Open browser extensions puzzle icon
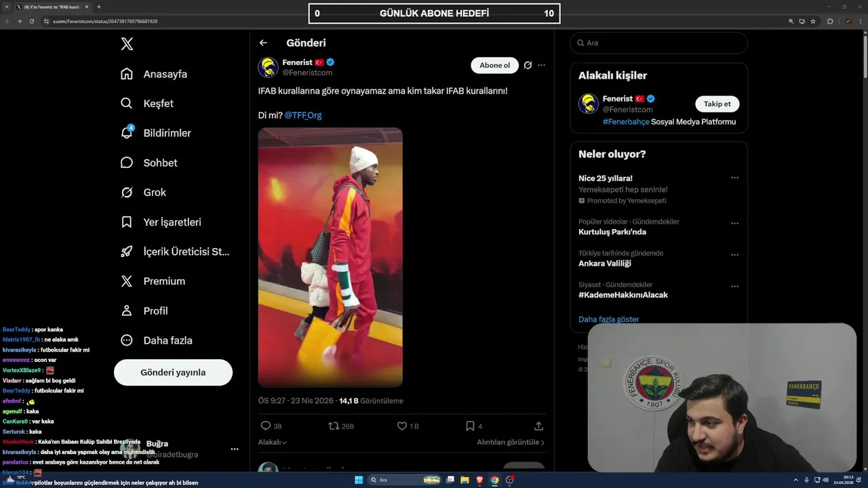 (830, 21)
